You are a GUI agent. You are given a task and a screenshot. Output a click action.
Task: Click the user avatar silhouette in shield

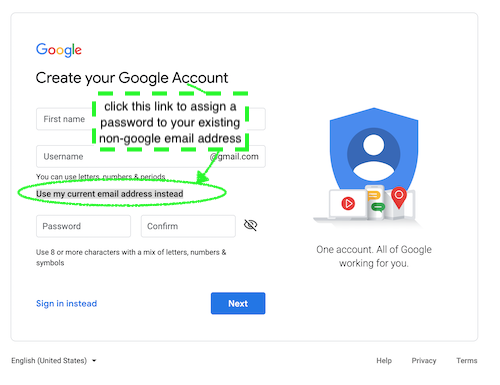(x=374, y=154)
